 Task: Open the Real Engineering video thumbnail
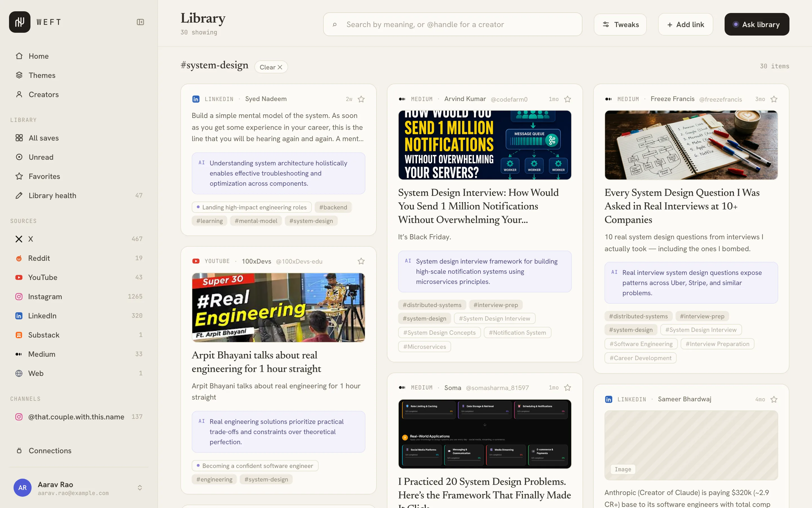point(279,307)
